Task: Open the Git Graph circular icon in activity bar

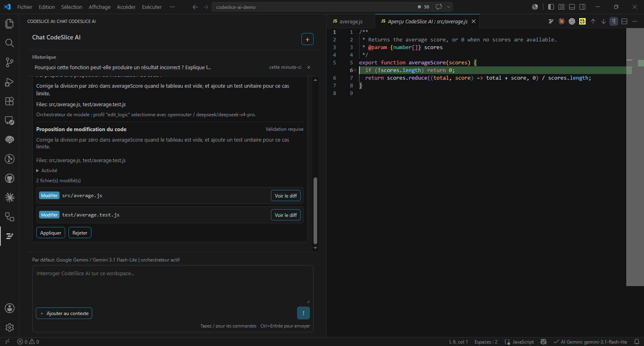Action: [9, 159]
